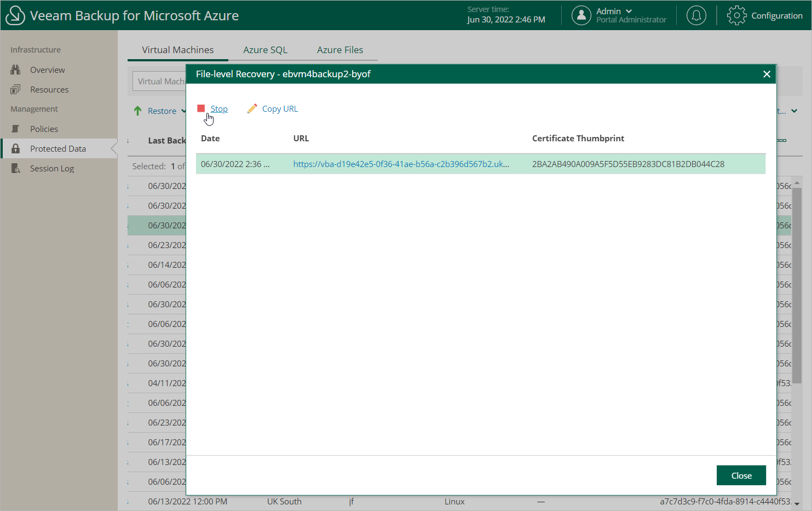Open the file-level recovery URL link
The height and width of the screenshot is (511, 812).
(x=401, y=164)
